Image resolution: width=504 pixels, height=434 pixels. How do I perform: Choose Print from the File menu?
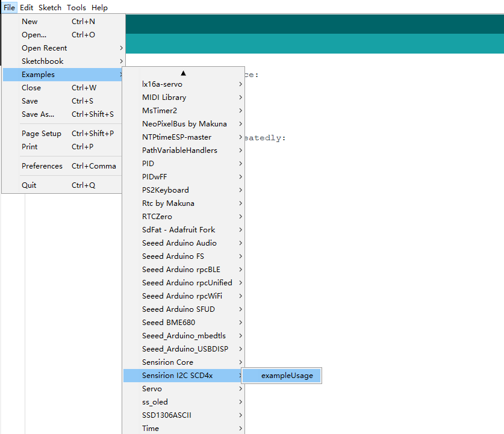tap(63, 146)
